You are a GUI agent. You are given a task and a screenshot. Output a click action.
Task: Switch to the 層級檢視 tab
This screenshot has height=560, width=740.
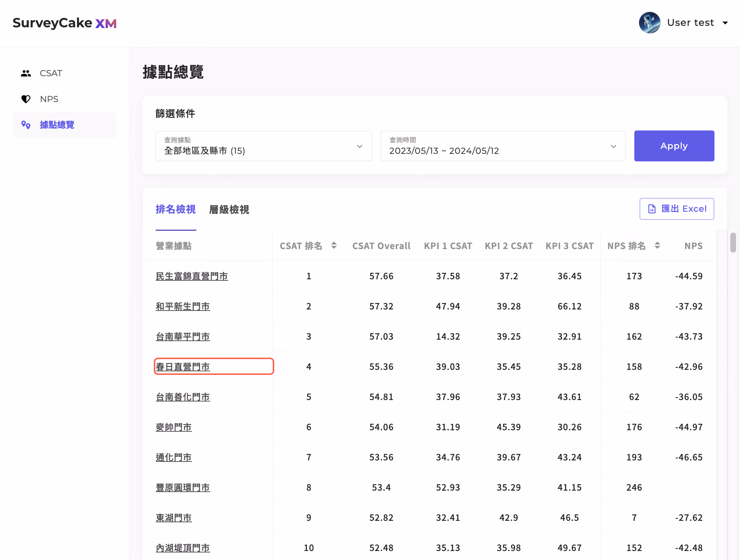pyautogui.click(x=229, y=210)
